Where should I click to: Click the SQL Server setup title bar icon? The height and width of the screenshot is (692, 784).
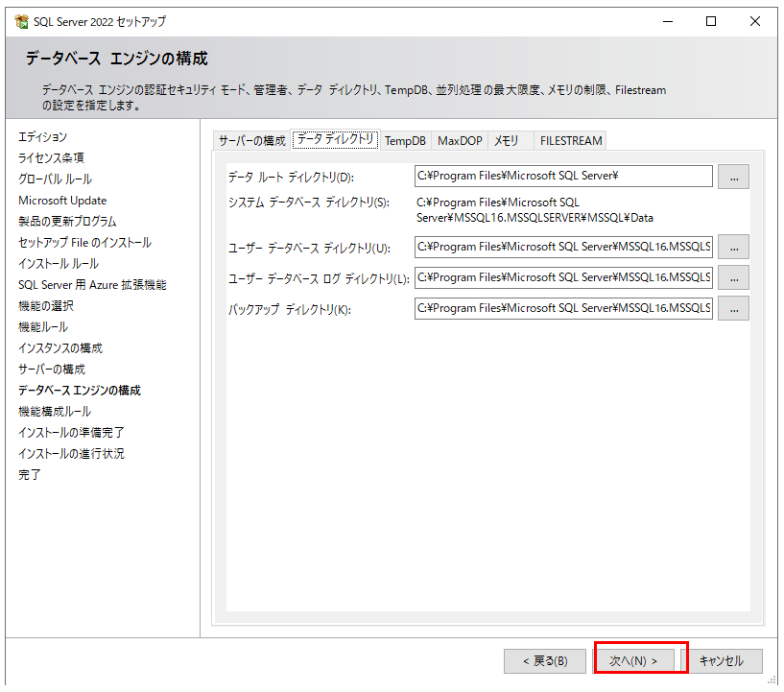[x=21, y=21]
